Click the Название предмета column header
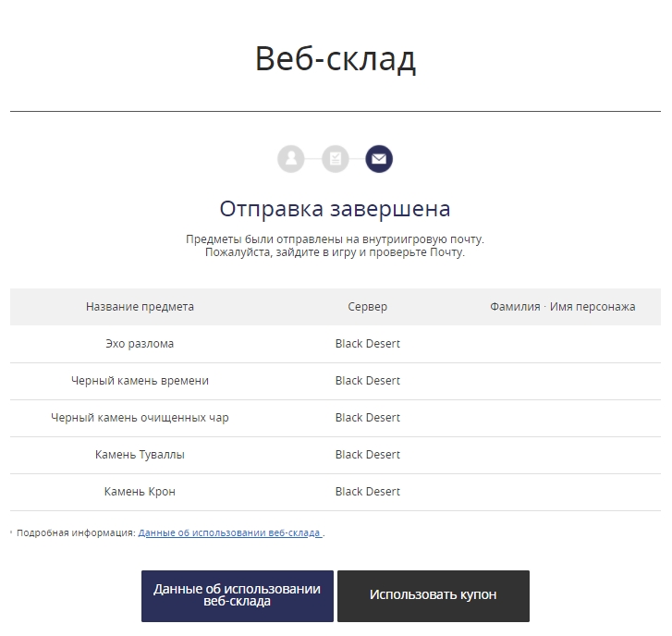672x636 pixels. (x=140, y=307)
